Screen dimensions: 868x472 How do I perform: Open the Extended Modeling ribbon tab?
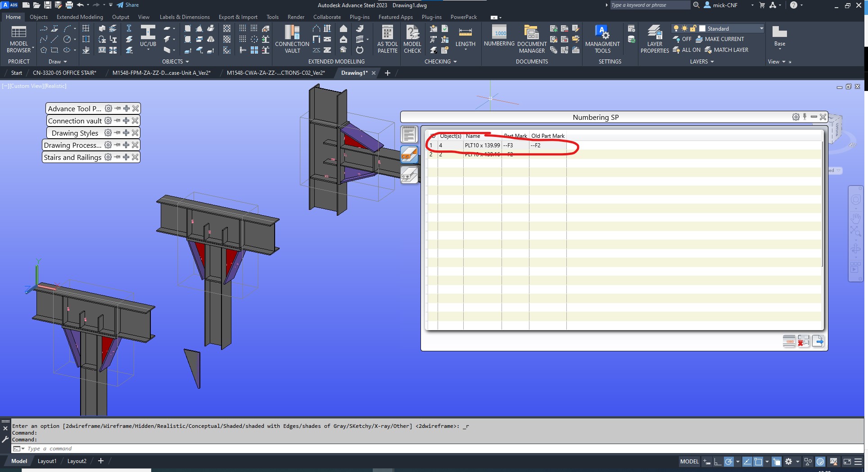[x=80, y=17]
